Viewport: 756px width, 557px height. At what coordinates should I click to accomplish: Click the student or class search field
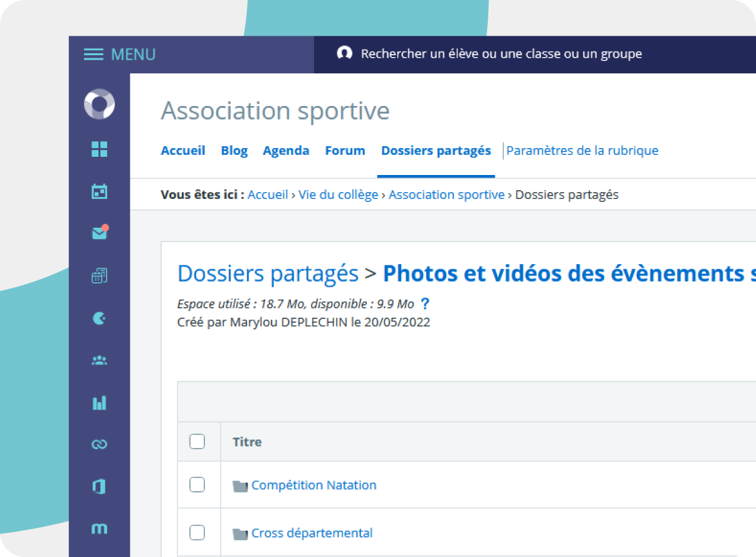pos(501,54)
